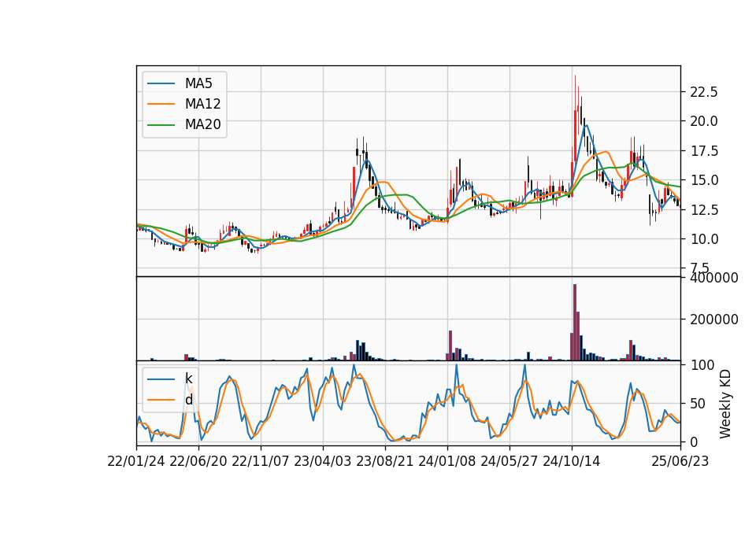Click the k legend label in KD panel
This screenshot has height=543, width=756.
pyautogui.click(x=188, y=379)
